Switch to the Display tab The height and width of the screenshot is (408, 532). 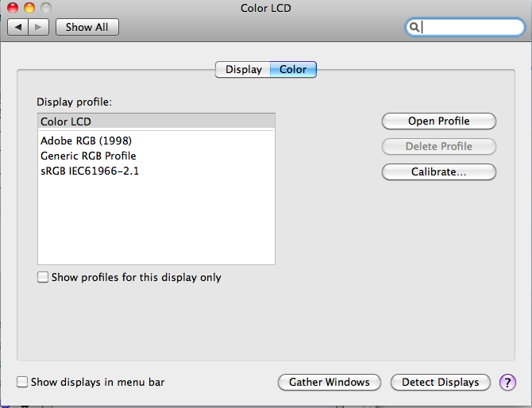point(243,70)
